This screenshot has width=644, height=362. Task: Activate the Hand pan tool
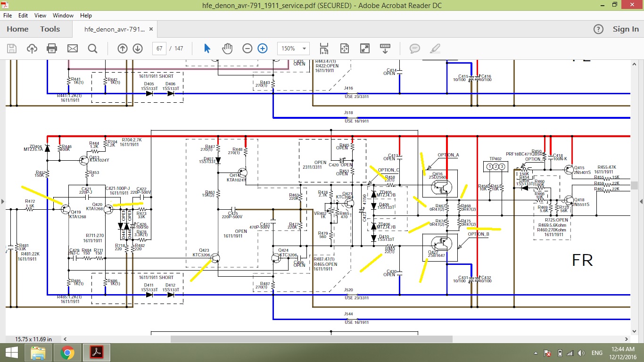point(227,49)
